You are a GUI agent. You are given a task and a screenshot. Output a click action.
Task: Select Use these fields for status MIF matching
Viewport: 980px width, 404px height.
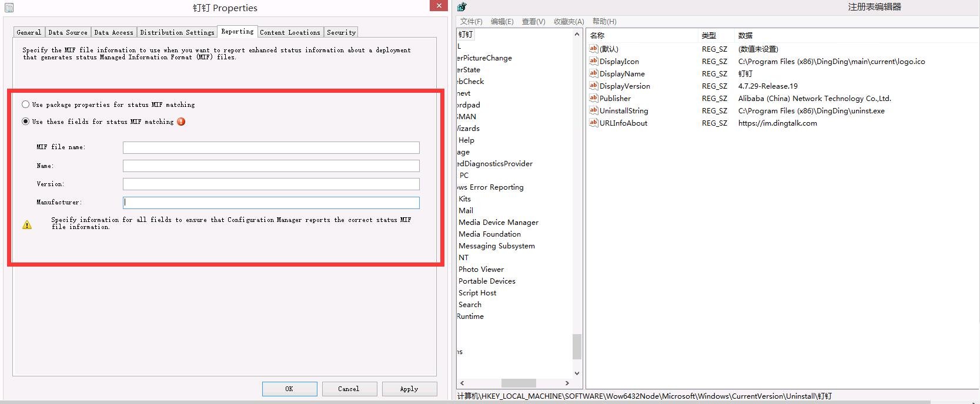click(25, 122)
